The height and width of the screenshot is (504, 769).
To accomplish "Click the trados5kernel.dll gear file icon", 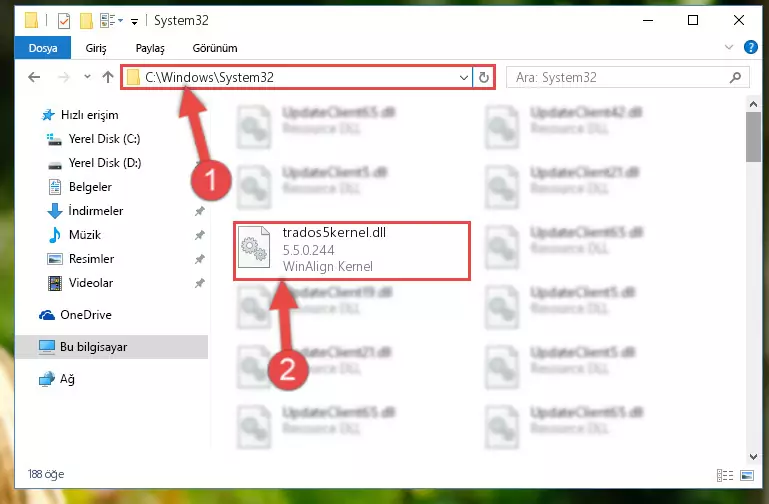I will 254,247.
